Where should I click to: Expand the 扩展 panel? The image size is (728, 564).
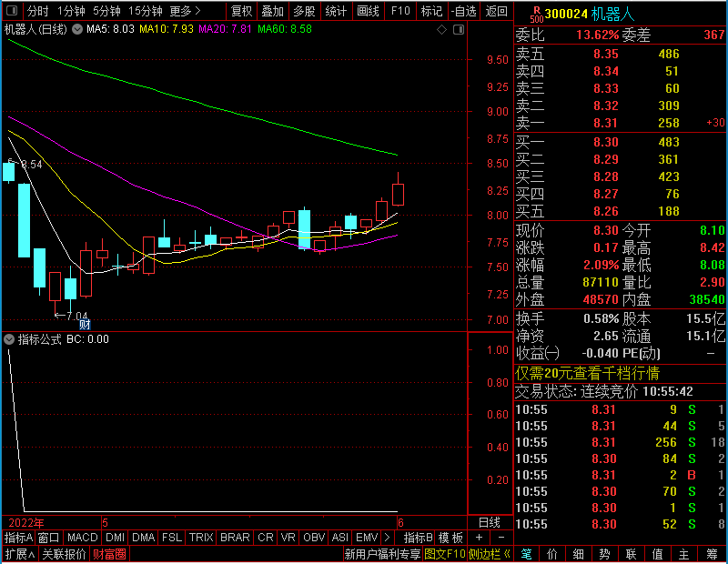click(x=19, y=554)
